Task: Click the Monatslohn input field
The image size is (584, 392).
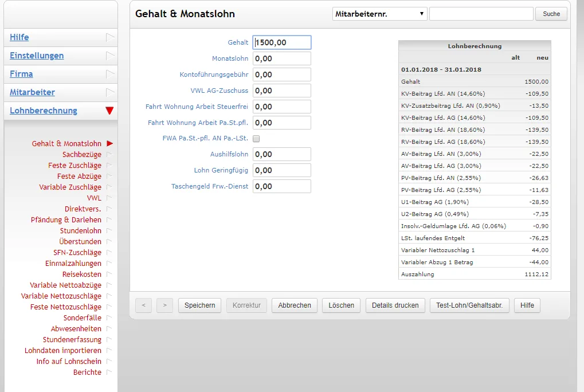Action: point(282,58)
